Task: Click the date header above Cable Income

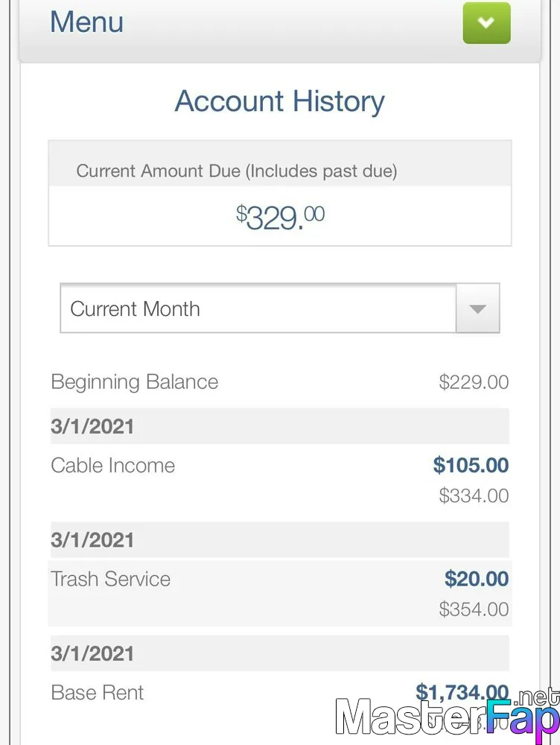Action: [280, 426]
